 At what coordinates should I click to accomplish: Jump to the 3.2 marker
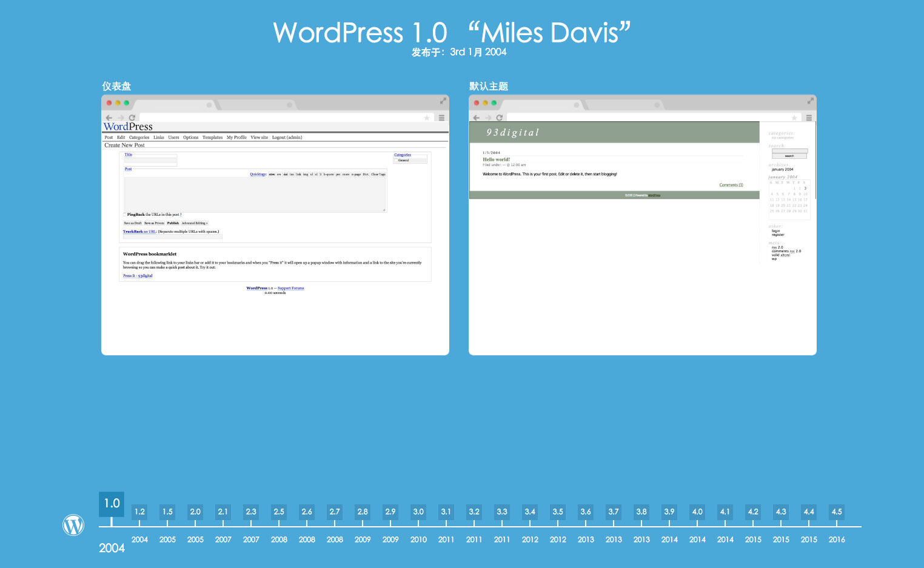point(474,512)
